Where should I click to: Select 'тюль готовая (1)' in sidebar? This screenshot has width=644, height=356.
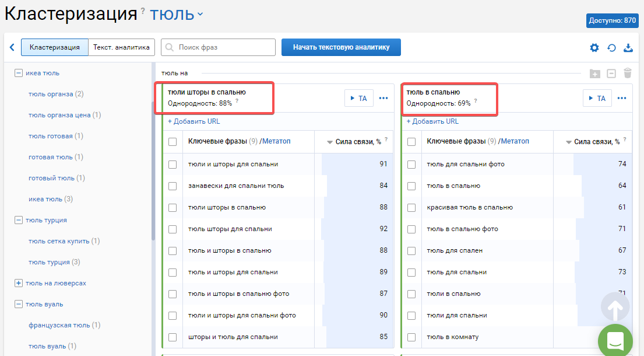tap(56, 136)
